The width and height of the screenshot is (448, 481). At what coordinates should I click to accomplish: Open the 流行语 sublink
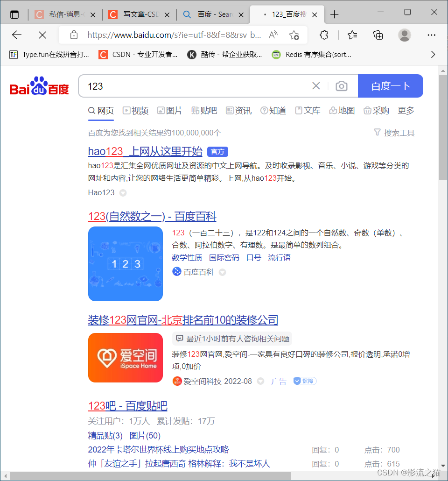click(x=280, y=258)
